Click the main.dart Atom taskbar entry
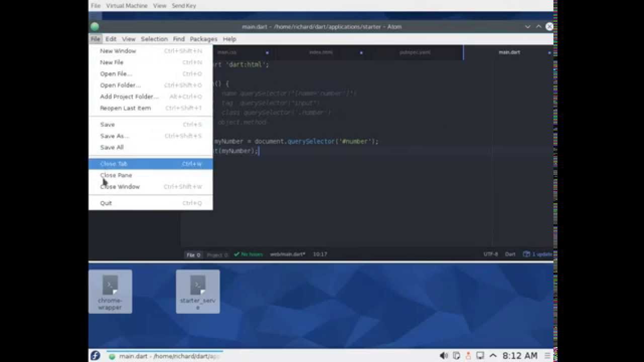Image resolution: width=644 pixels, height=362 pixels. tap(164, 356)
